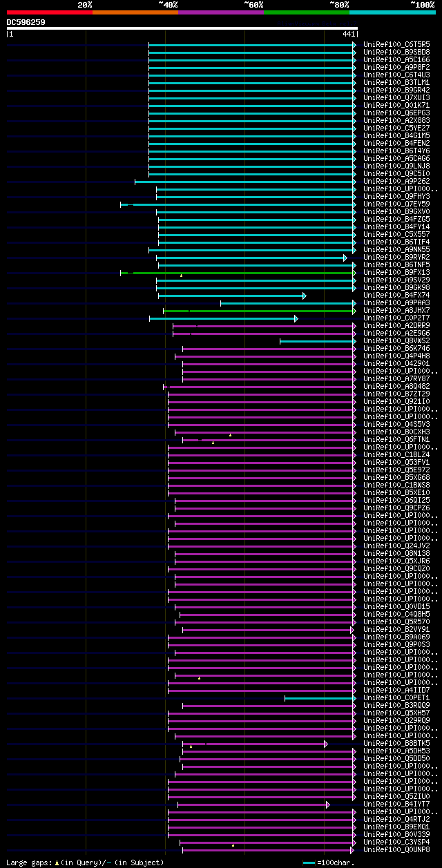442x868 pixels.
Task: Open UniRef100_C0P2T7
Action: [x=396, y=318]
